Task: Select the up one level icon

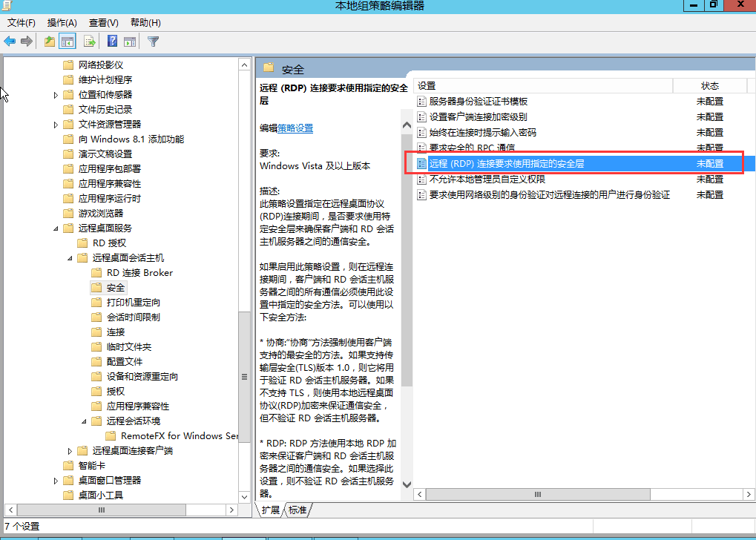Action: point(50,41)
